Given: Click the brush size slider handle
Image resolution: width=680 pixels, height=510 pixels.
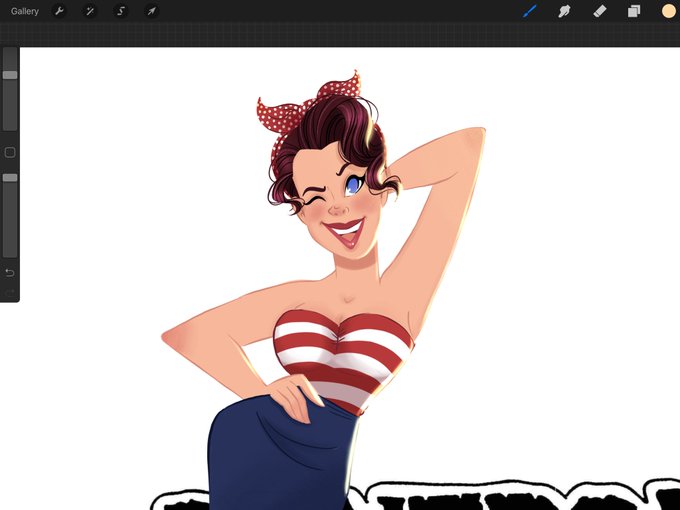Looking at the screenshot, I should pos(10,75).
